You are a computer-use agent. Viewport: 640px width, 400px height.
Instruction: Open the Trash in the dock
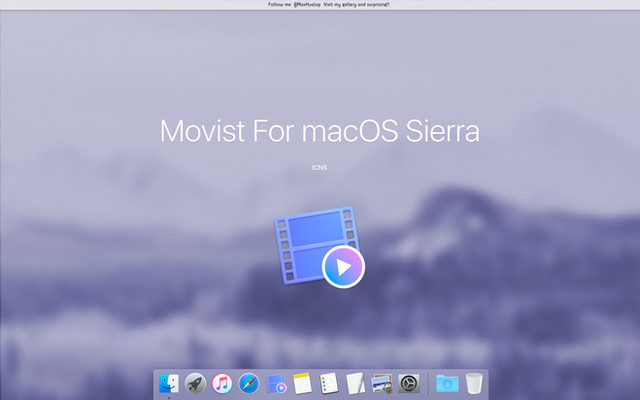pos(474,384)
